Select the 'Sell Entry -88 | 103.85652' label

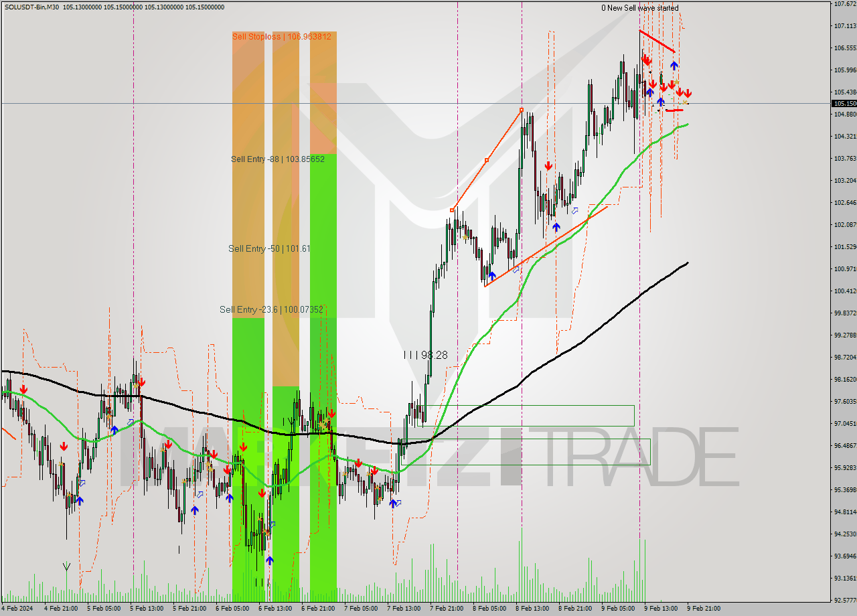click(277, 159)
